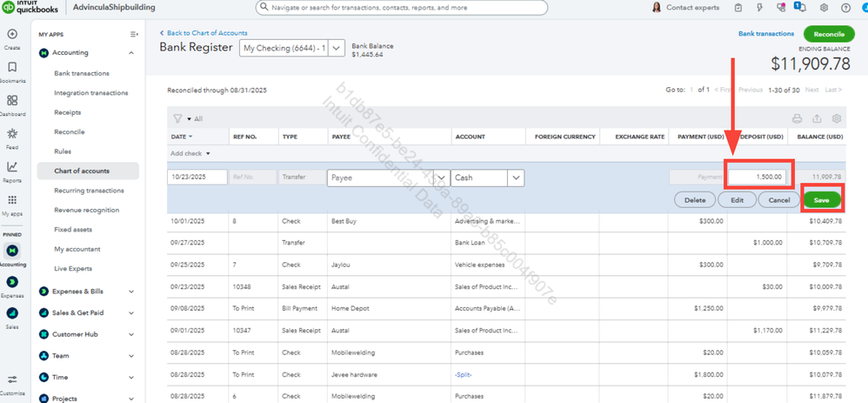Viewport: 868px width, 403px height.
Task: Select pinned Accounting app icon
Action: 12,251
